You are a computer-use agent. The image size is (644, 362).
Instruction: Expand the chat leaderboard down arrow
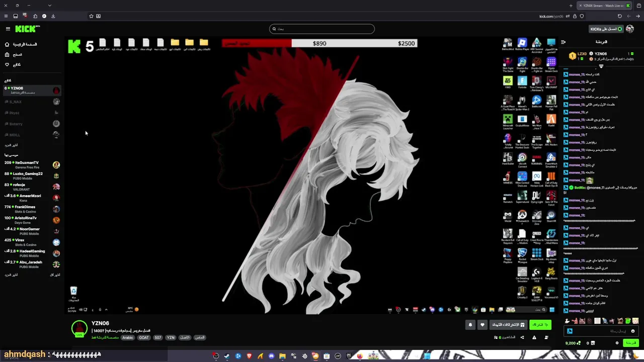[x=601, y=66]
